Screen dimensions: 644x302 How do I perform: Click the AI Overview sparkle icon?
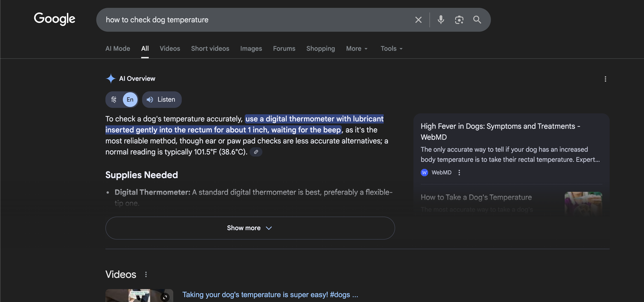point(110,78)
